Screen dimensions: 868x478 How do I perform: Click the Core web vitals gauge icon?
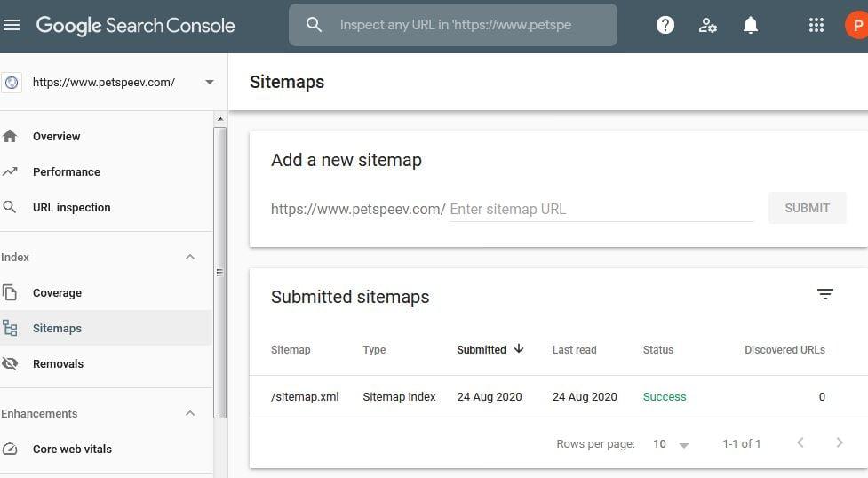(10, 450)
